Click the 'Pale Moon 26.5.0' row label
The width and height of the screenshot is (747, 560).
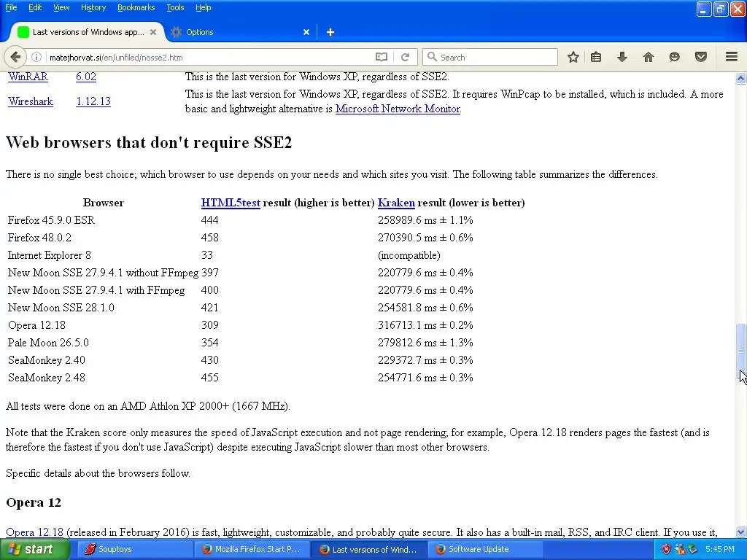click(x=48, y=343)
